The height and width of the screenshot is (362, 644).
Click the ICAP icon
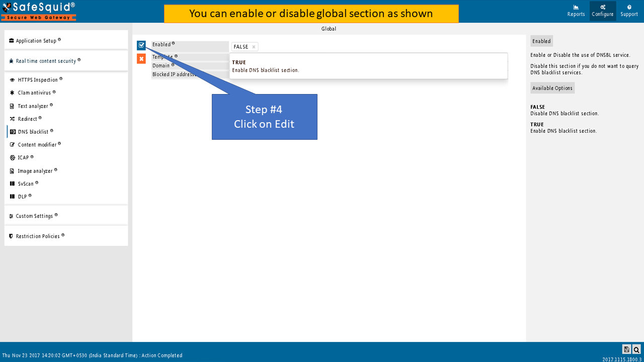(13, 158)
